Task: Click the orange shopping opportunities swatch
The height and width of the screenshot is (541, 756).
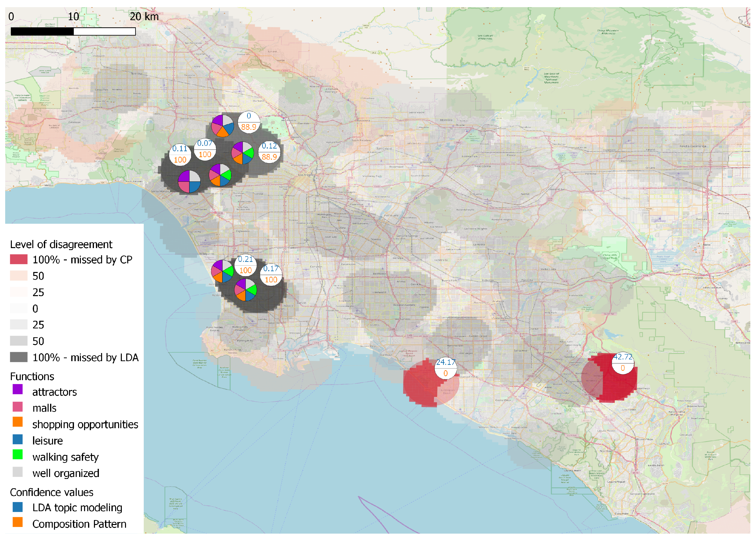Action: [x=18, y=422]
